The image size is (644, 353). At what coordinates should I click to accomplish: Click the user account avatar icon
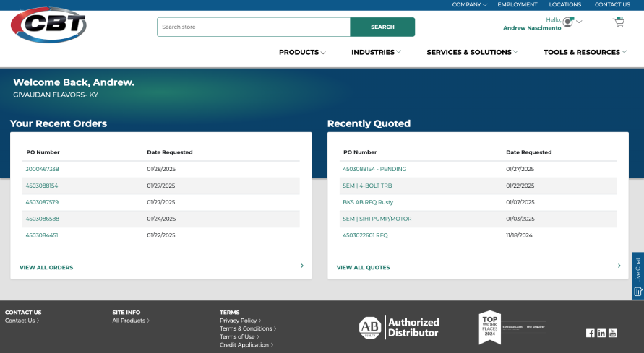click(x=568, y=22)
